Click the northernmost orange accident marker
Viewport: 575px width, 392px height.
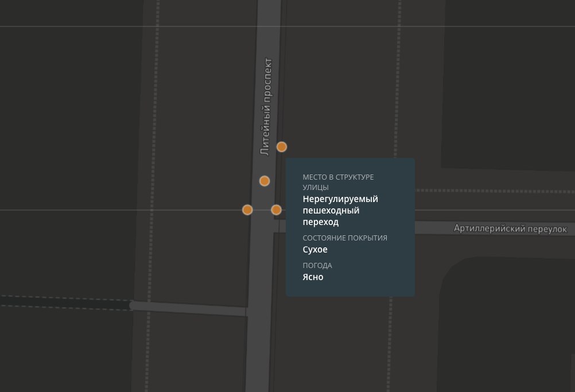282,147
